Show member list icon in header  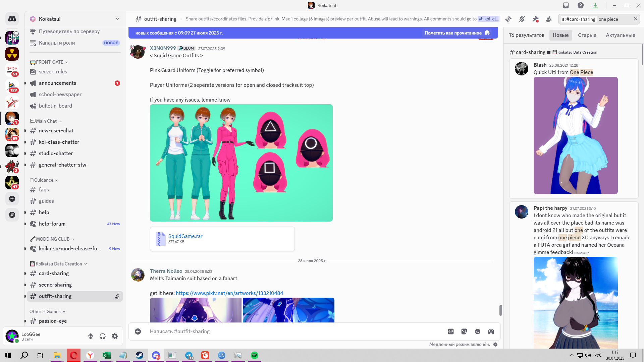549,19
